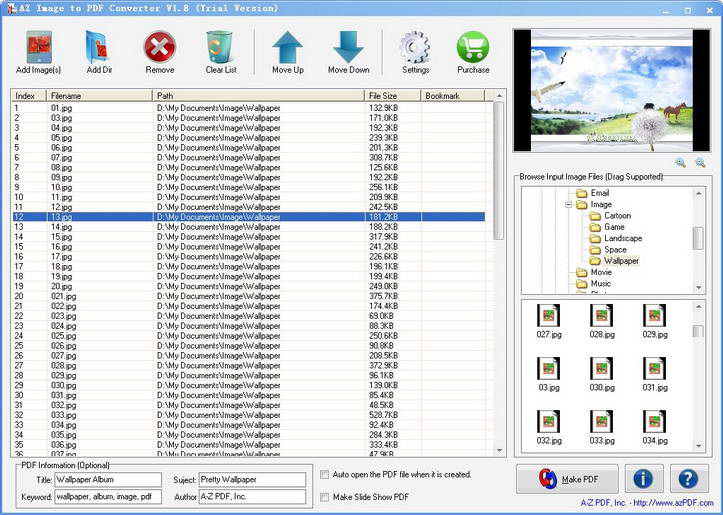The width and height of the screenshot is (723, 515).
Task: Click the Move Up arrow icon
Action: 288,47
